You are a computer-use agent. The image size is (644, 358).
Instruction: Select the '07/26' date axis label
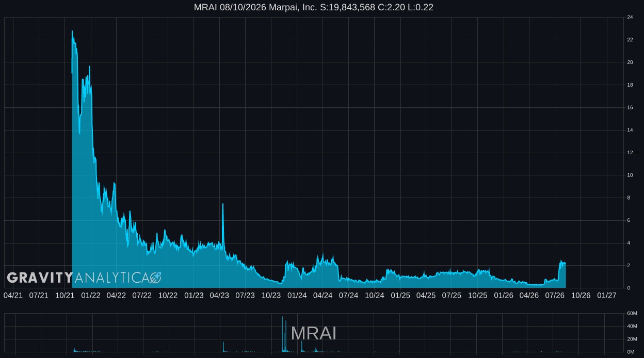(555, 295)
